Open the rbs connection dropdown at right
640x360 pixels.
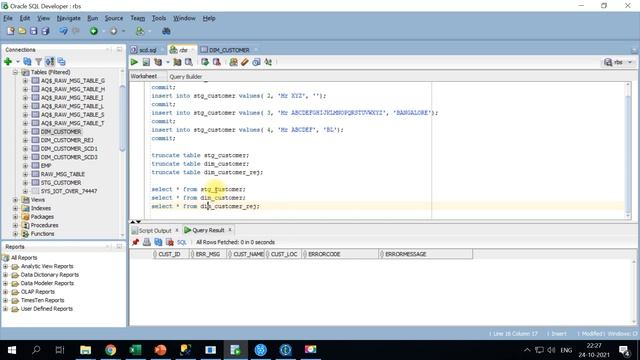pos(630,62)
